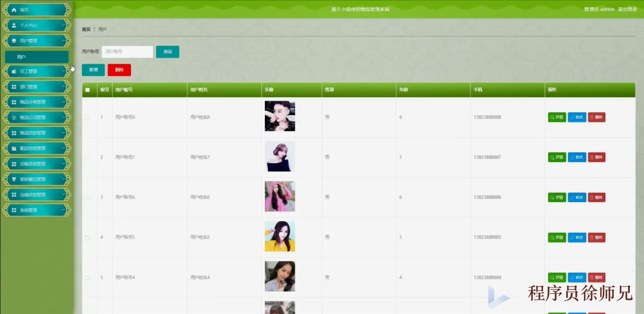Click the home icon beside 首页 in sidebar

pyautogui.click(x=14, y=10)
